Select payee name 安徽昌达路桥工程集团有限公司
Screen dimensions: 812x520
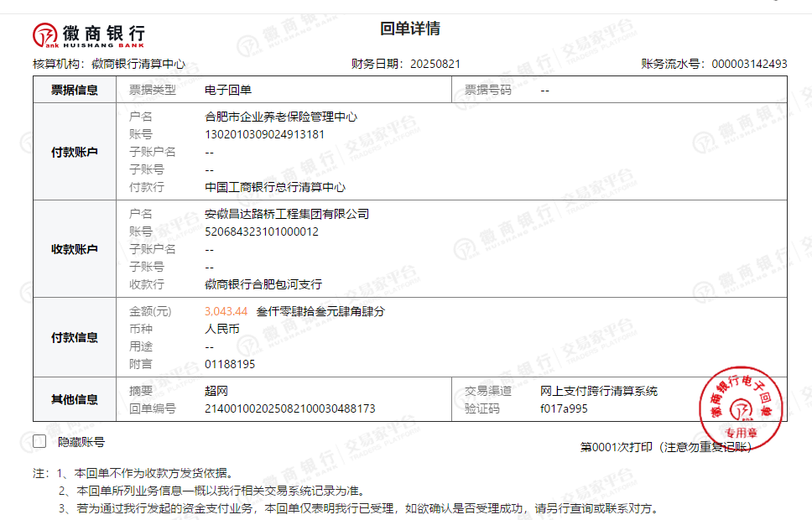(x=287, y=214)
